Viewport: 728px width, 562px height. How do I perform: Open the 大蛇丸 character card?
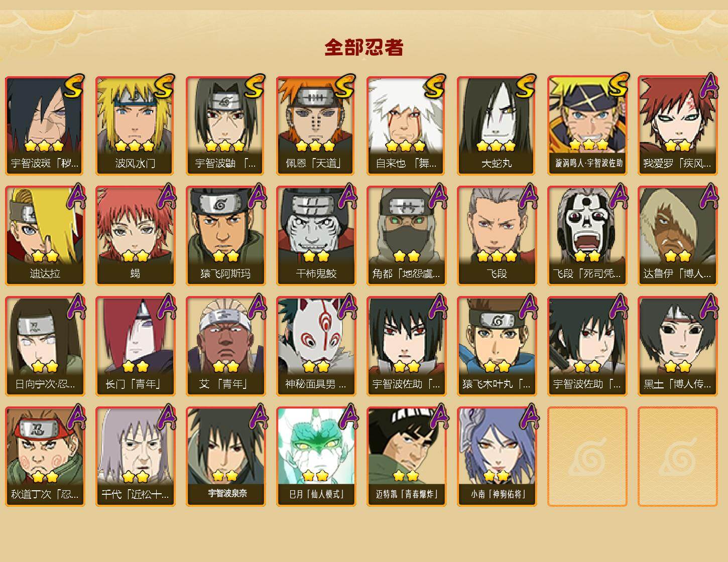pos(497,125)
